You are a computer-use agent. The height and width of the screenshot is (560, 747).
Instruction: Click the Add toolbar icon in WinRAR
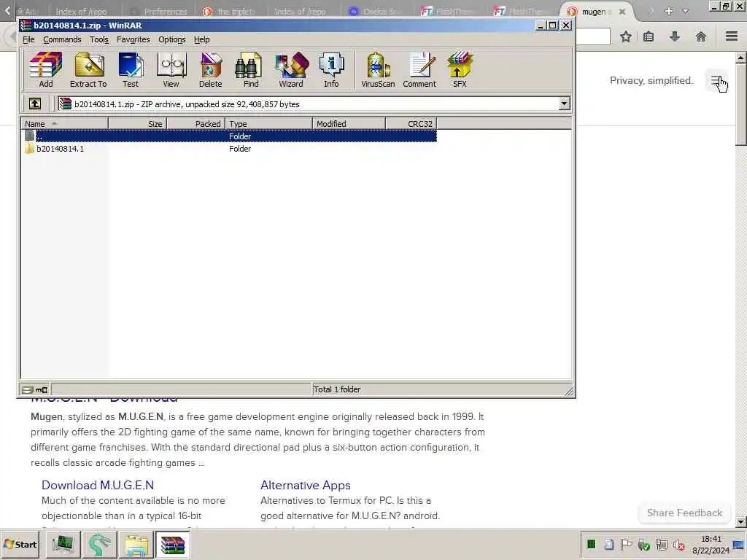(46, 69)
